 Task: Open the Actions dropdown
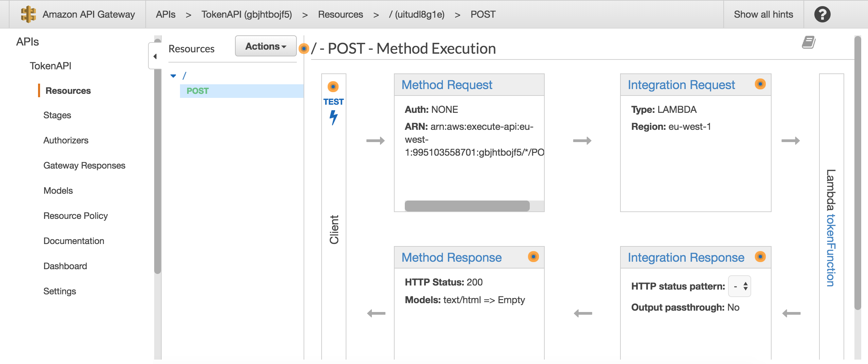click(x=266, y=46)
